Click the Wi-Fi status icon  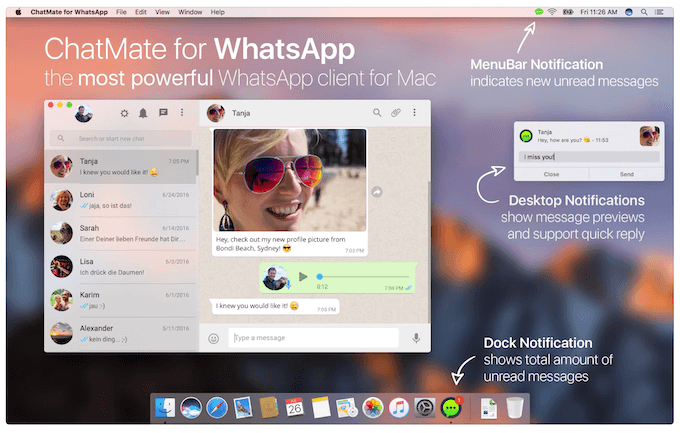[552, 12]
